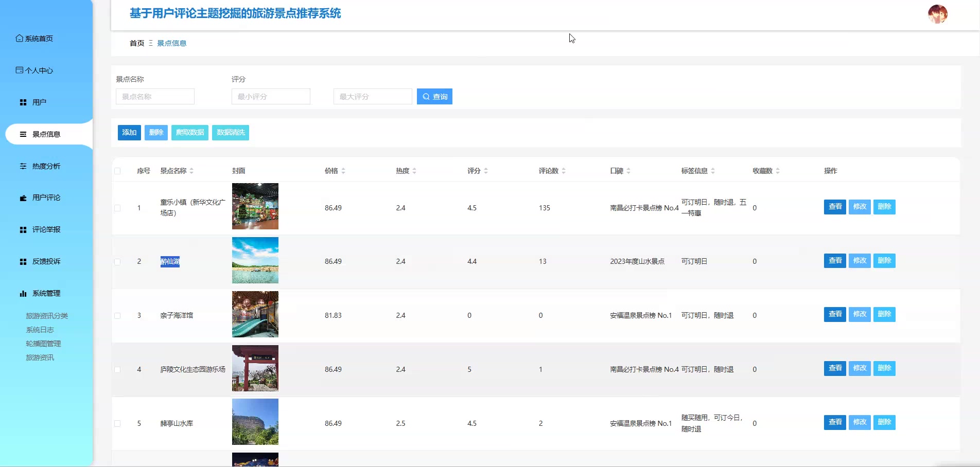Image resolution: width=980 pixels, height=467 pixels.
Task: Click the 景点信息 breadcrumb link
Action: tap(171, 43)
